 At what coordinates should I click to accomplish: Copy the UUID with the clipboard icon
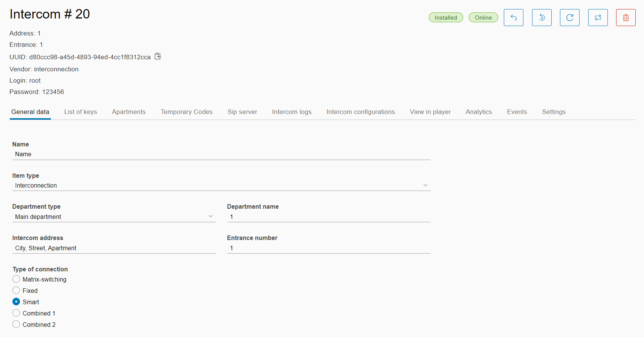coord(158,57)
